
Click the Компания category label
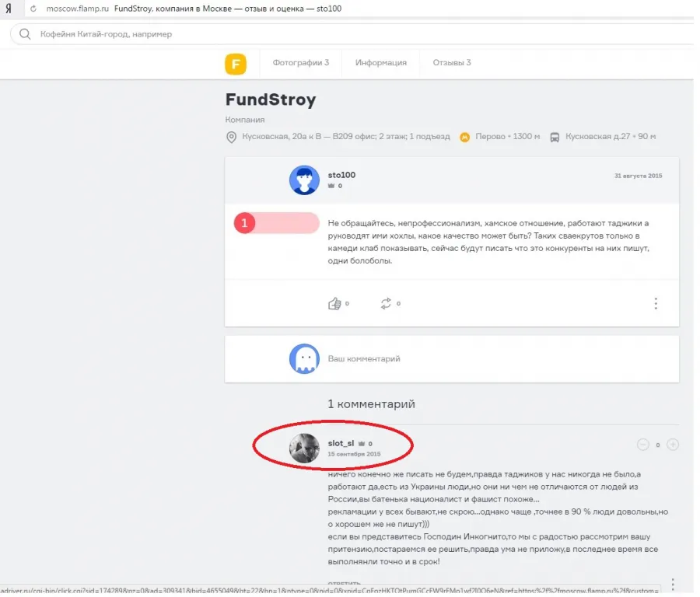[x=245, y=120]
